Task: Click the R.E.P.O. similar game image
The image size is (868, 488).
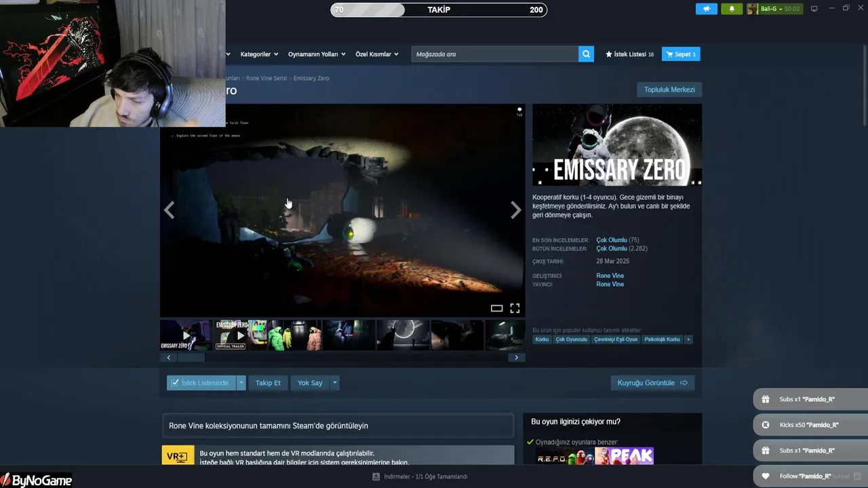Action: pos(565,456)
